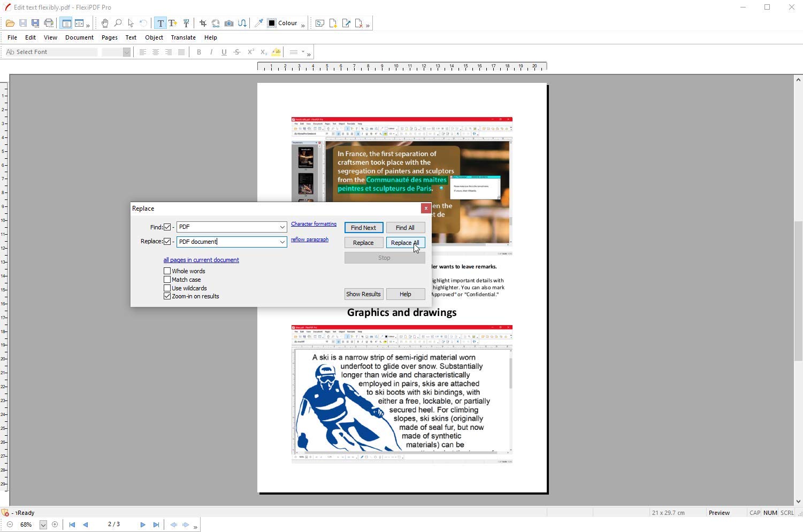Click the black Colour swatch
The image size is (803, 532).
coord(272,23)
